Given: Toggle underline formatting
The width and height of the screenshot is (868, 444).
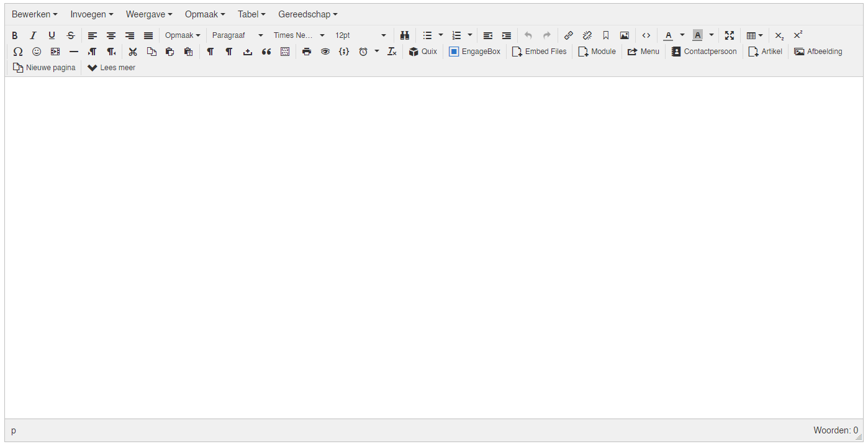Looking at the screenshot, I should click(x=52, y=35).
